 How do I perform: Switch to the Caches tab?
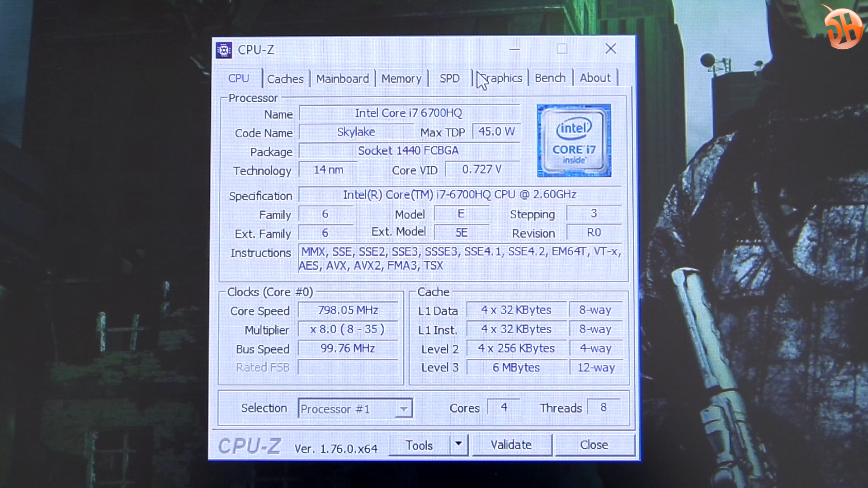[x=285, y=79]
